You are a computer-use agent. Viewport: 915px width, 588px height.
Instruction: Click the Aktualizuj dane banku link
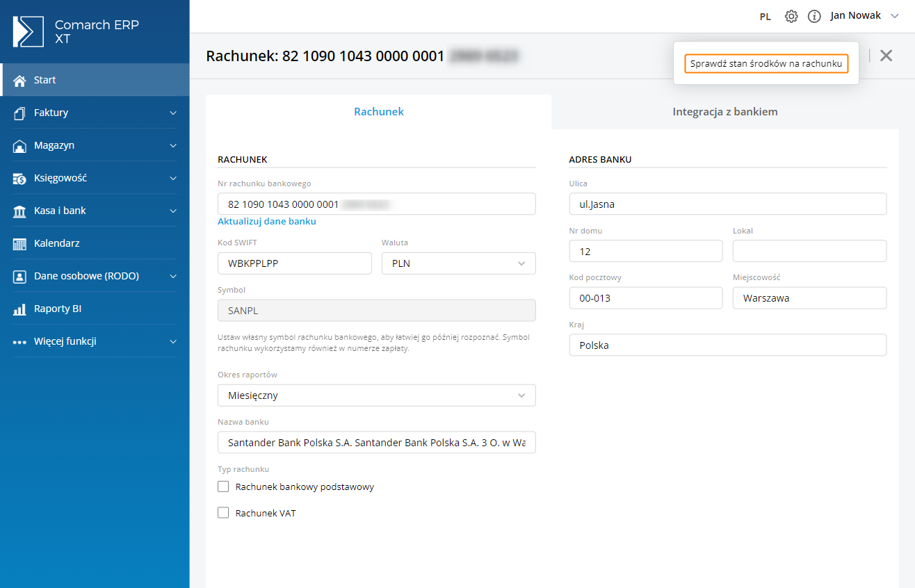[x=267, y=222]
